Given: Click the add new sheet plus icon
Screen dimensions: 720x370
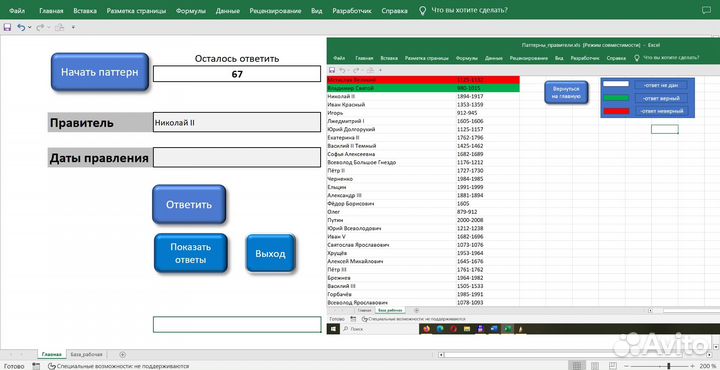Looking at the screenshot, I should (x=122, y=354).
